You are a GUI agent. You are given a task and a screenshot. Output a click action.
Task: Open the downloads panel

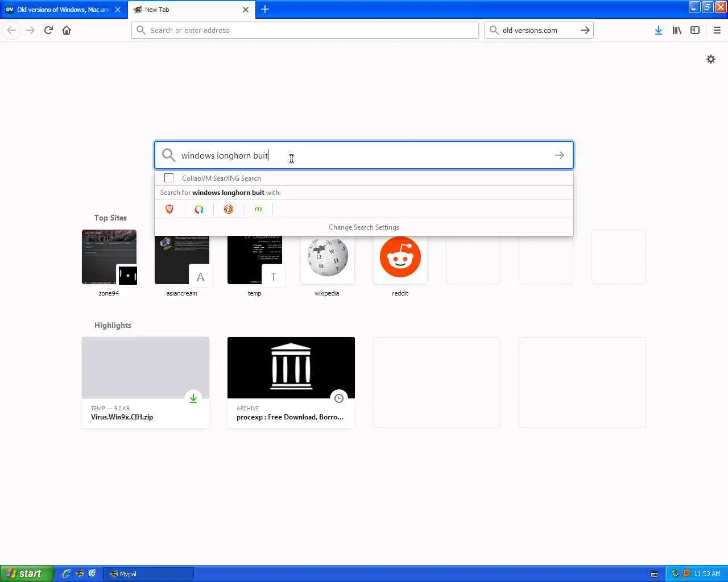coord(658,30)
